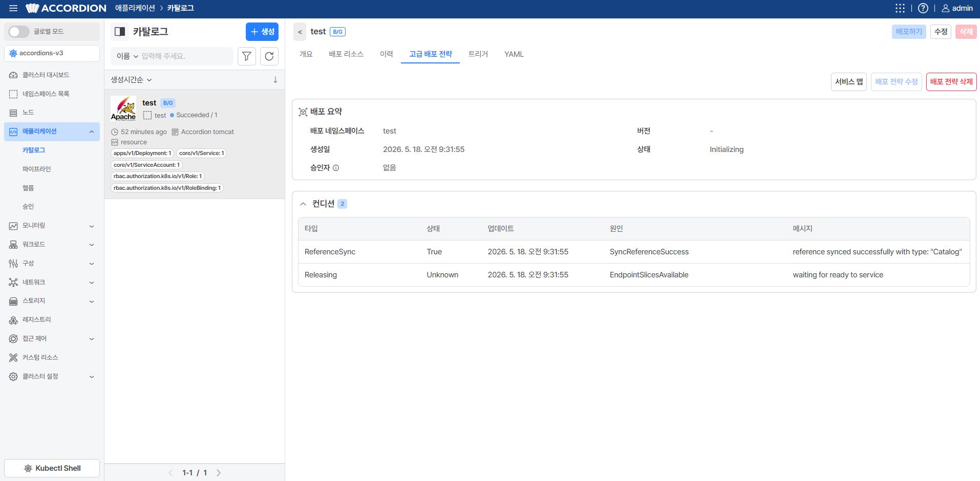This screenshot has height=481, width=980.
Task: Open the hamburger menu icon
Action: pyautogui.click(x=13, y=8)
